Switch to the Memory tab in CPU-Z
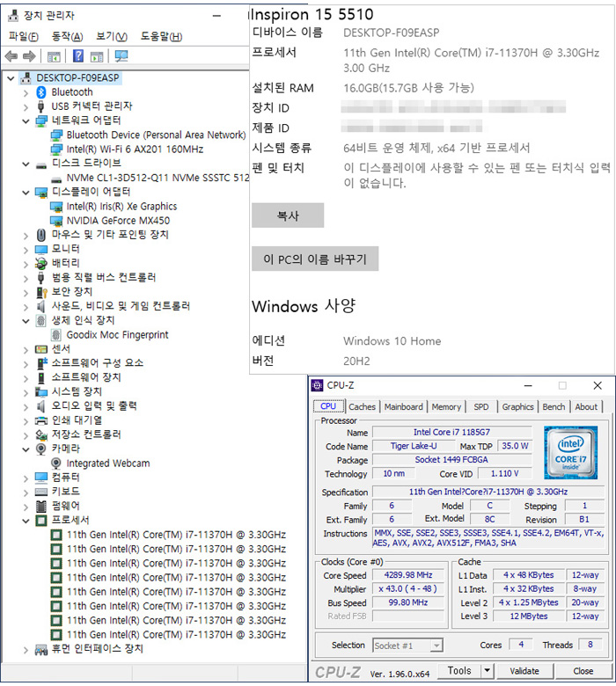 coord(446,407)
